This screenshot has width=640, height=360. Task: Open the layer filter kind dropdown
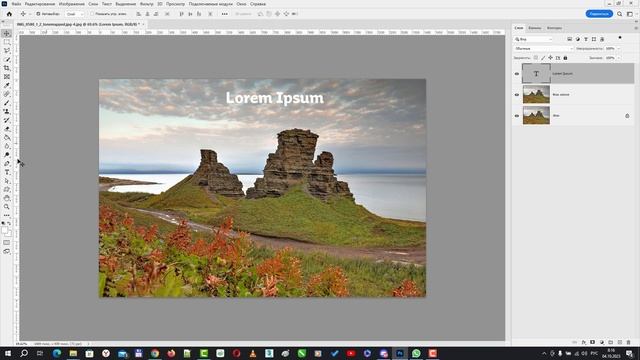pyautogui.click(x=533, y=39)
